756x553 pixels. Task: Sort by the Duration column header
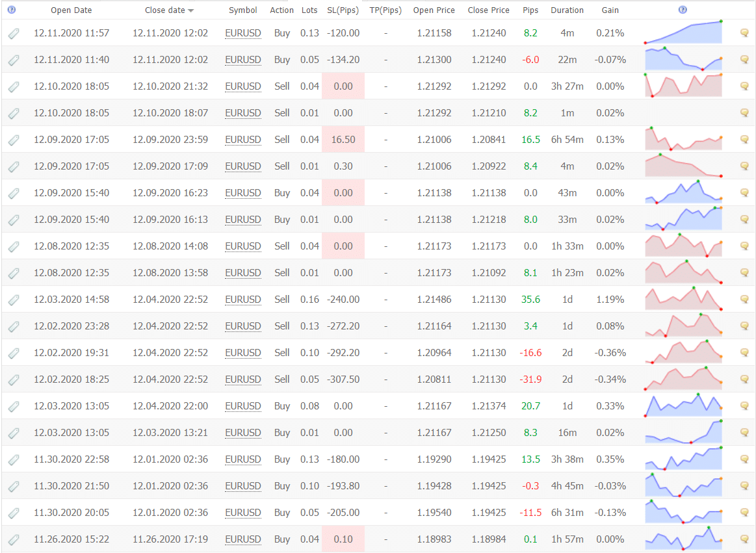point(567,10)
